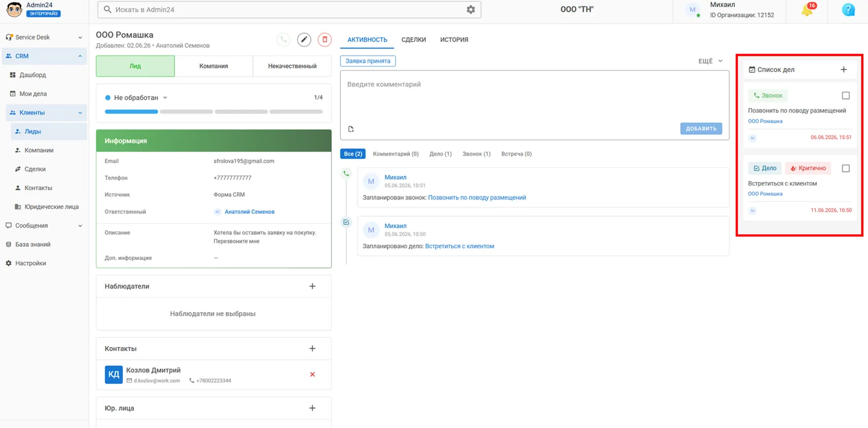Mark the Звонок task as done
The image size is (868, 428).
click(x=846, y=96)
